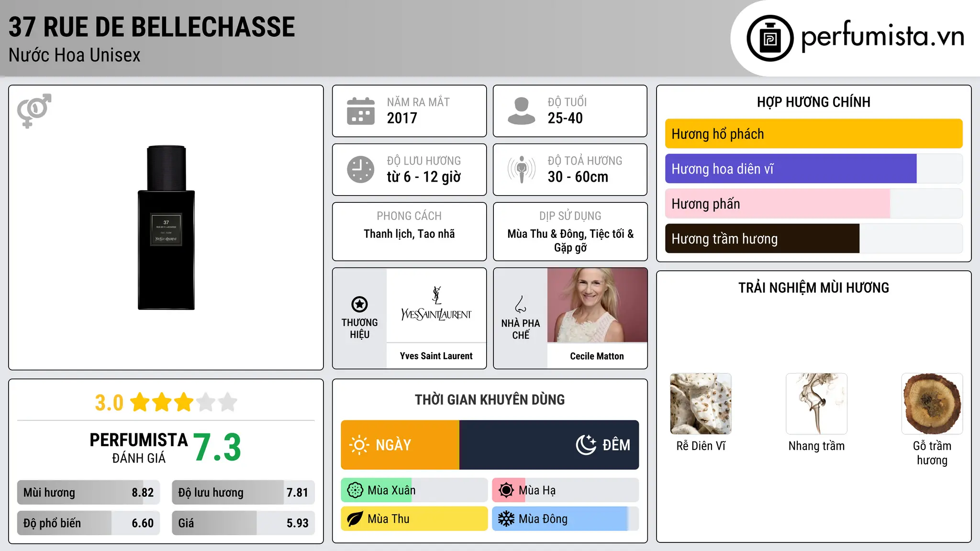The width and height of the screenshot is (980, 551).
Task: Click the Nước Hoa Unisex subtitle
Action: (x=74, y=55)
